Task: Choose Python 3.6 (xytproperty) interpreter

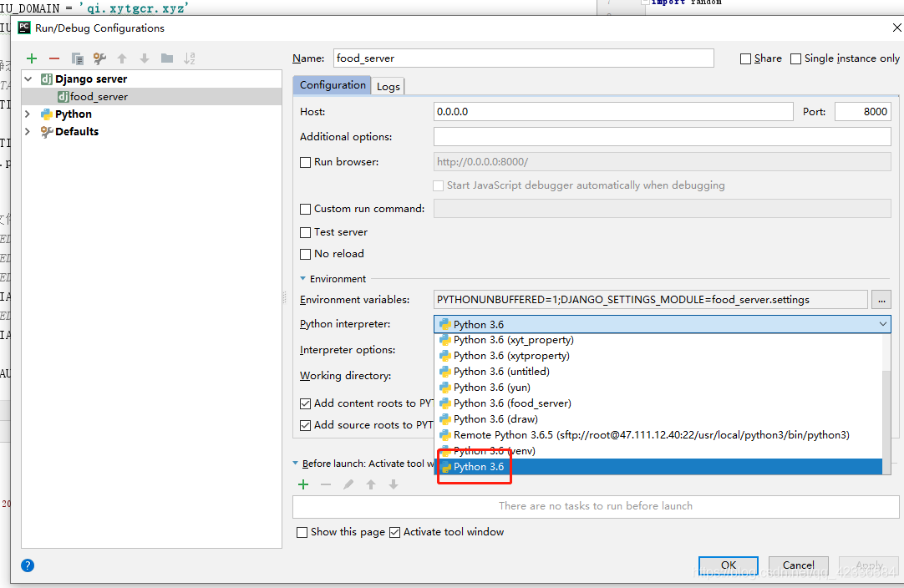Action: tap(658, 356)
